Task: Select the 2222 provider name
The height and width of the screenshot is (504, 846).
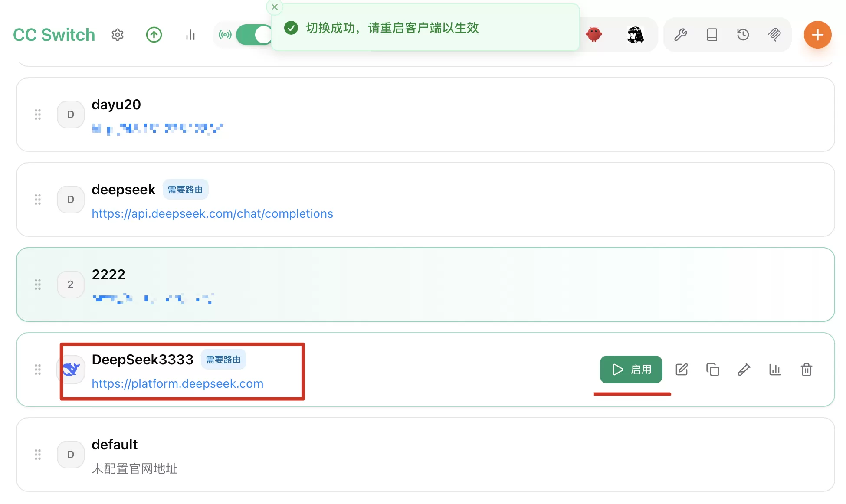Action: tap(108, 275)
